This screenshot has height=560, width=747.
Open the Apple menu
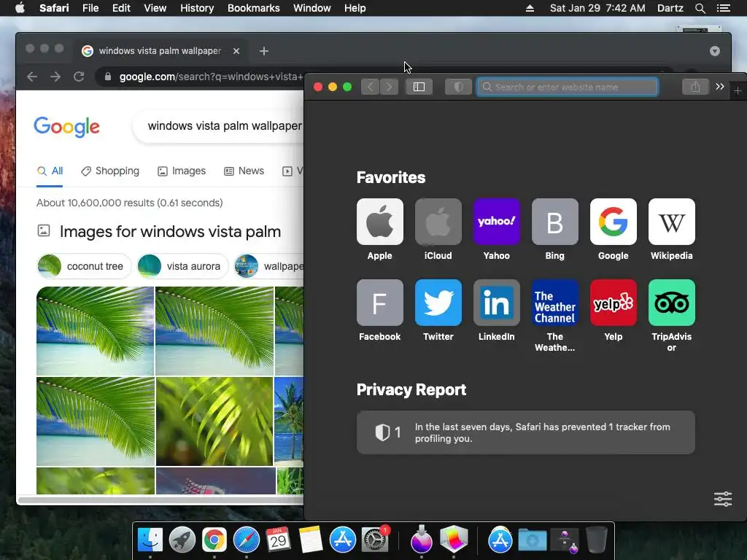(x=20, y=8)
